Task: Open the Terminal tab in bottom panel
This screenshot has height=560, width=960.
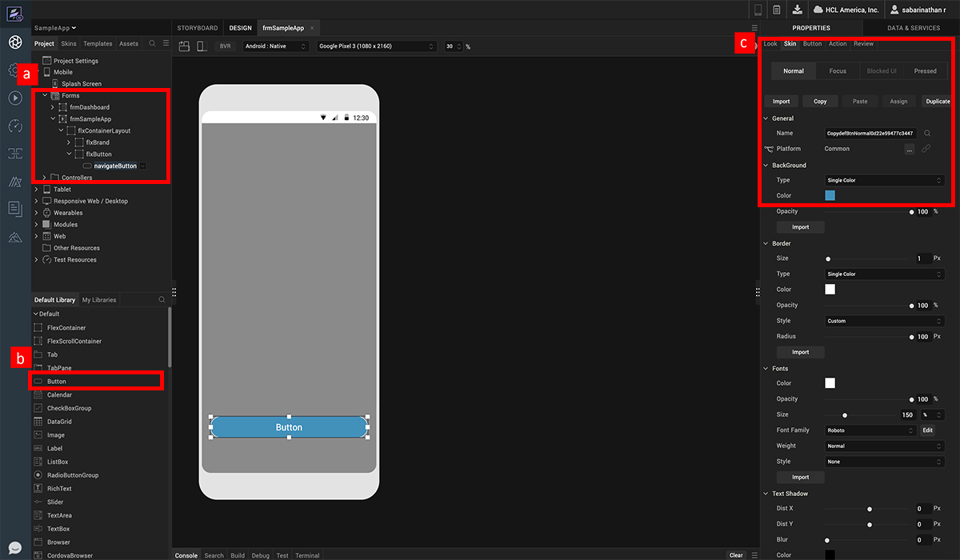Action: click(x=307, y=555)
